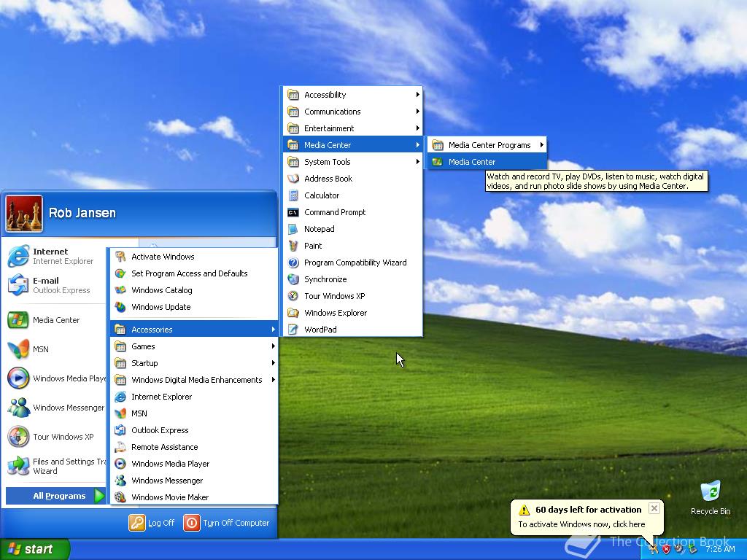
Task: Open Set Program Access and Defaults
Action: (194, 273)
